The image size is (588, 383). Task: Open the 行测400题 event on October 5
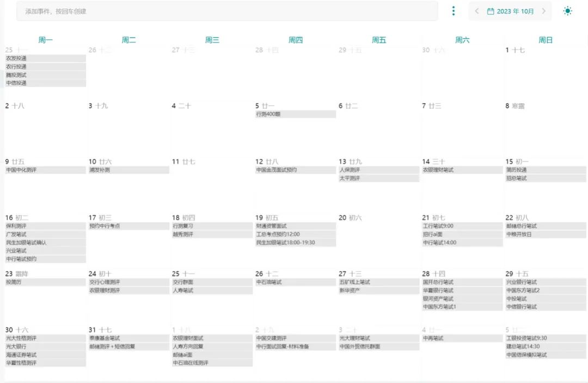click(x=295, y=114)
